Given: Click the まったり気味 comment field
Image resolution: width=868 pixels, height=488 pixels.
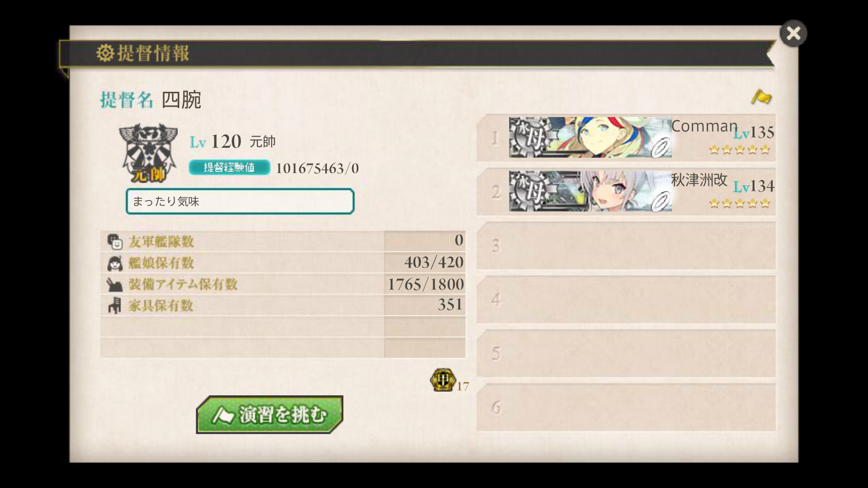Looking at the screenshot, I should tap(240, 201).
